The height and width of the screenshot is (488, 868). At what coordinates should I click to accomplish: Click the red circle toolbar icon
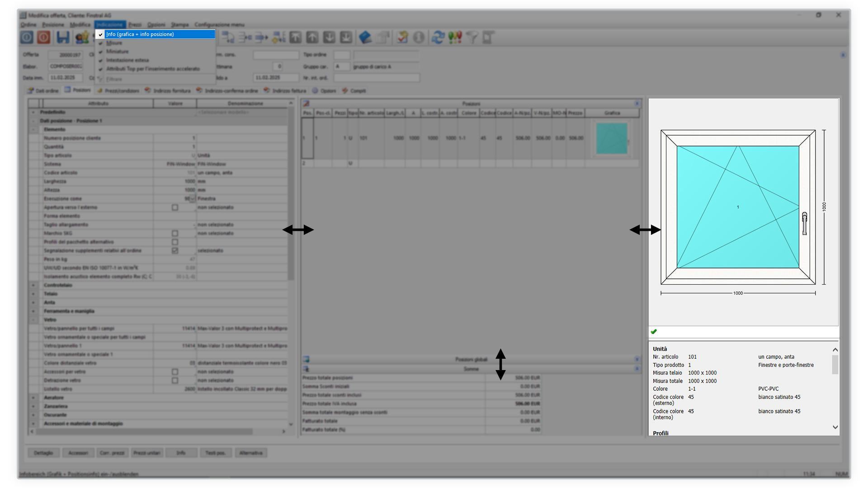click(44, 38)
